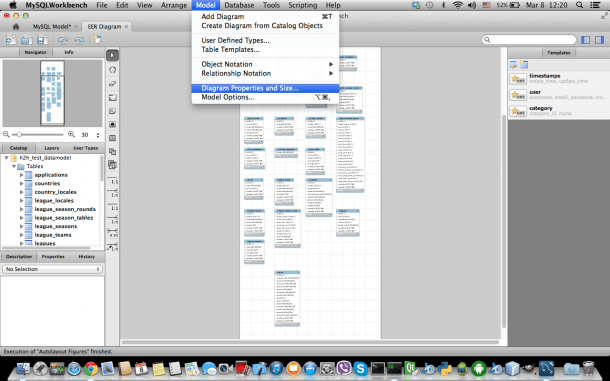Switch to the MySQL Model tab
Viewport: 610px width, 381px height.
click(x=52, y=26)
